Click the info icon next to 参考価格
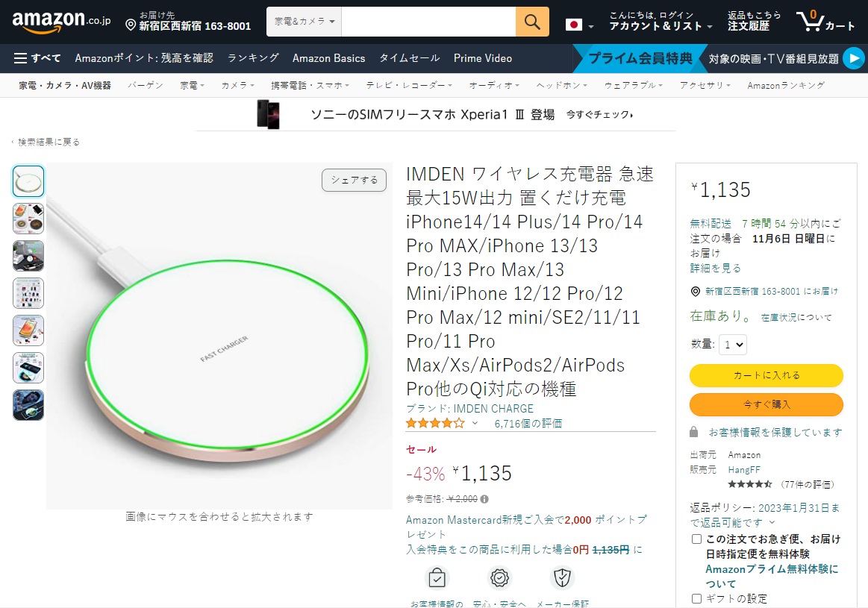The width and height of the screenshot is (868, 608). pos(484,499)
